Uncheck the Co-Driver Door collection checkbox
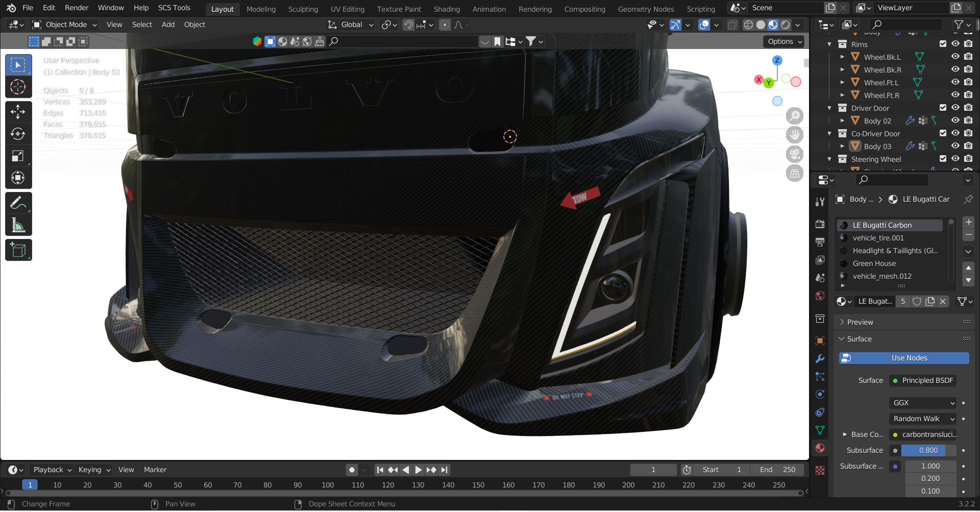This screenshot has height=512, width=980. 943,133
